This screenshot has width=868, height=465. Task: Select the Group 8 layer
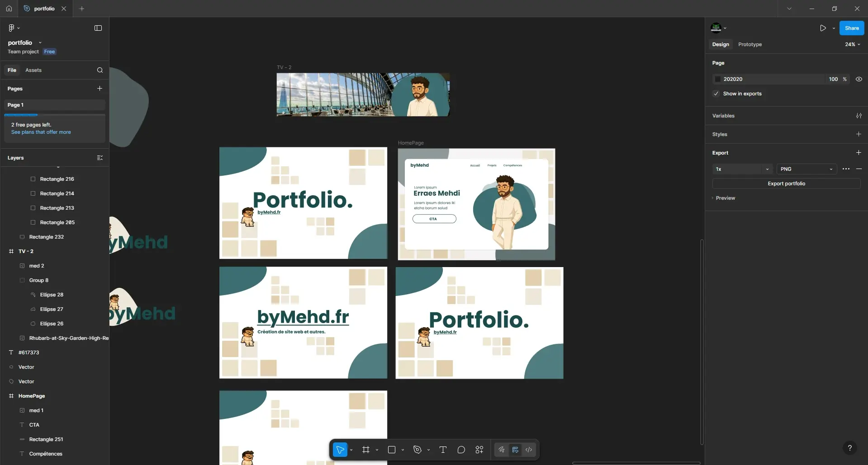click(x=55, y=280)
